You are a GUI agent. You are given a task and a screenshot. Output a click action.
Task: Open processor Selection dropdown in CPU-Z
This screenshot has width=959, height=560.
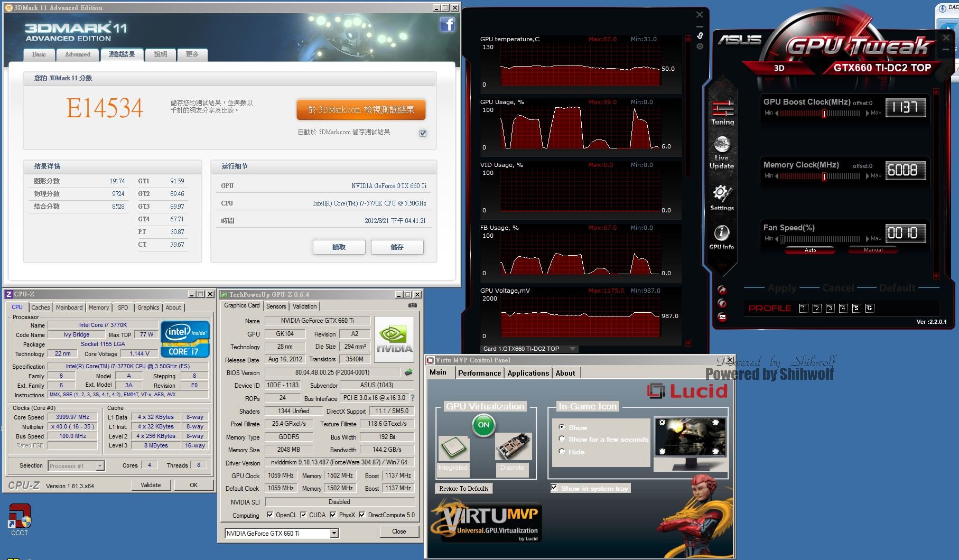(100, 465)
